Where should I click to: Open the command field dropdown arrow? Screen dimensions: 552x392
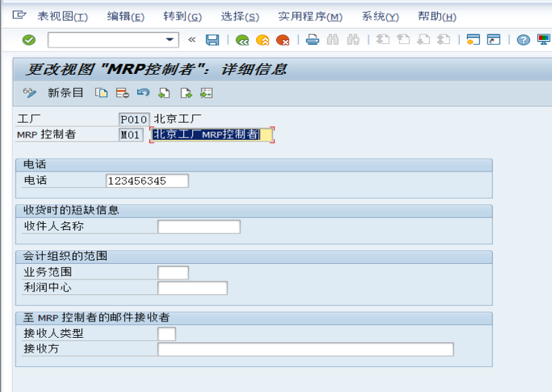pos(168,40)
